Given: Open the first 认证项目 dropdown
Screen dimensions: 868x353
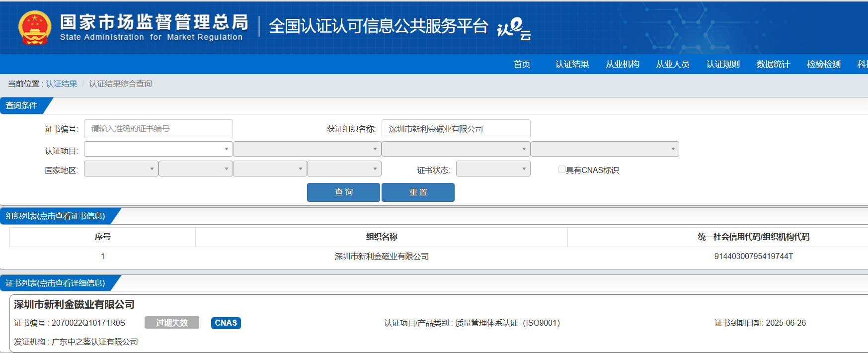Looking at the screenshot, I should [158, 149].
